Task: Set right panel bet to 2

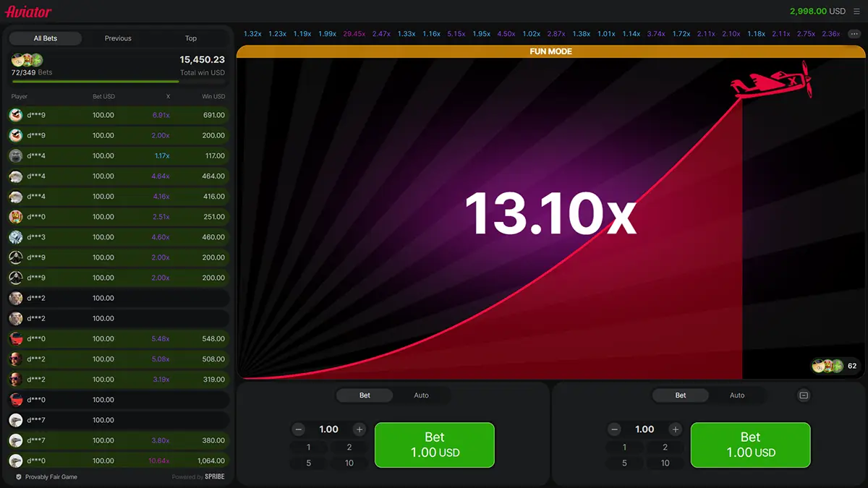Action: [x=665, y=448]
